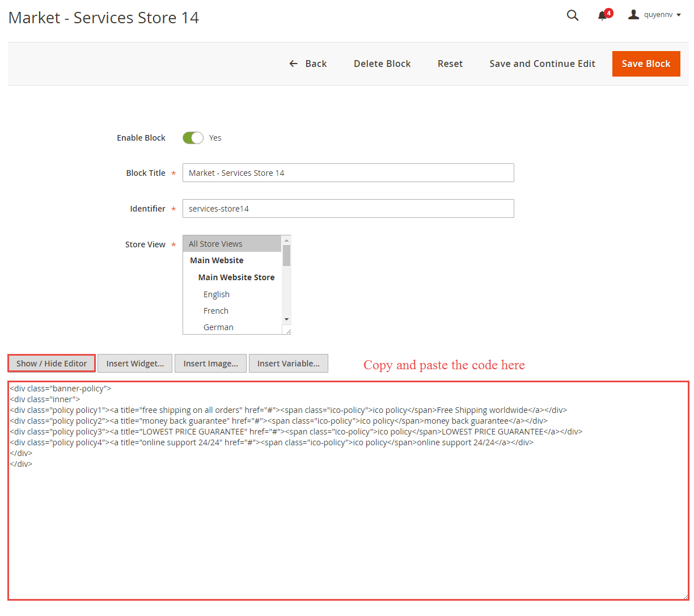Choose French in Store View list
The width and height of the screenshot is (694, 616).
216,311
